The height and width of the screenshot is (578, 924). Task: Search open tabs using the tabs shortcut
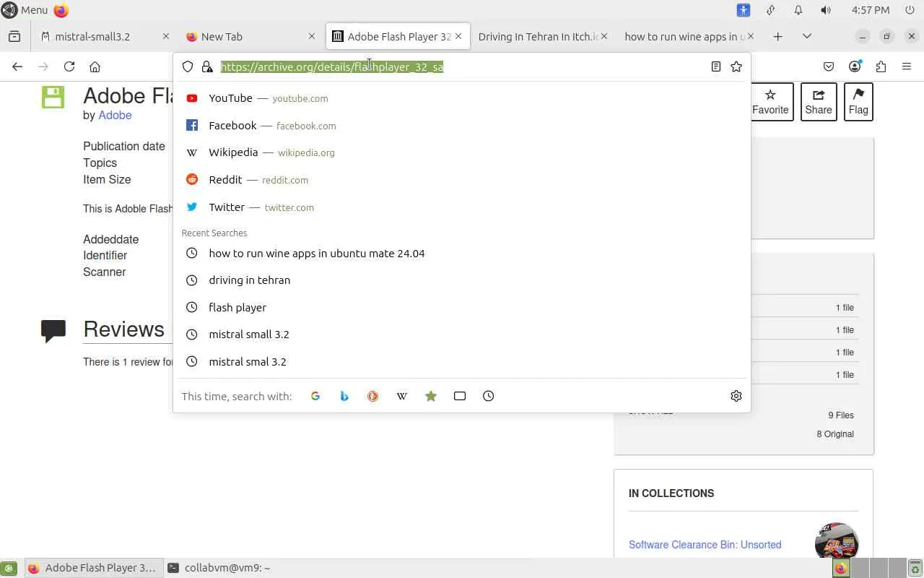(460, 396)
